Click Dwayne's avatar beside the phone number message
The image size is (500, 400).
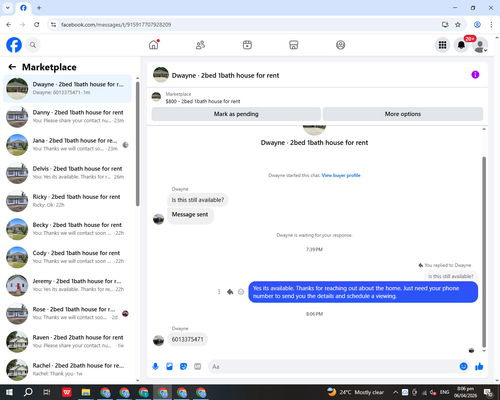click(158, 340)
